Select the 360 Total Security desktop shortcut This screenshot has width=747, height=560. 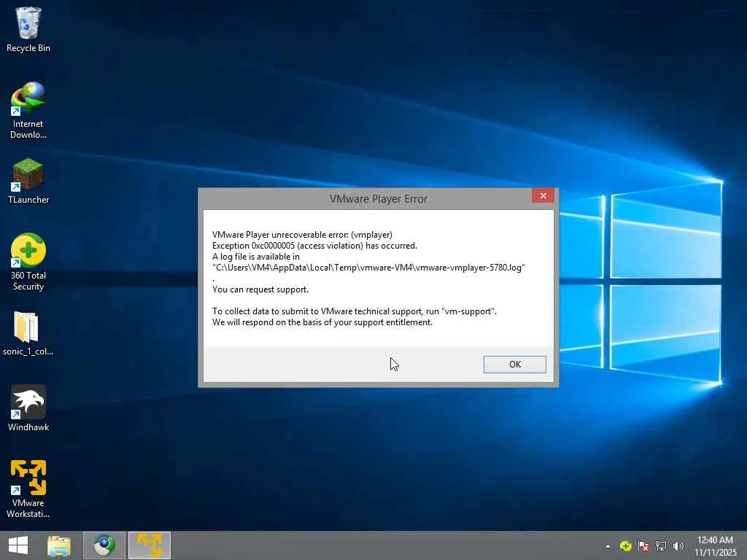coord(28,262)
